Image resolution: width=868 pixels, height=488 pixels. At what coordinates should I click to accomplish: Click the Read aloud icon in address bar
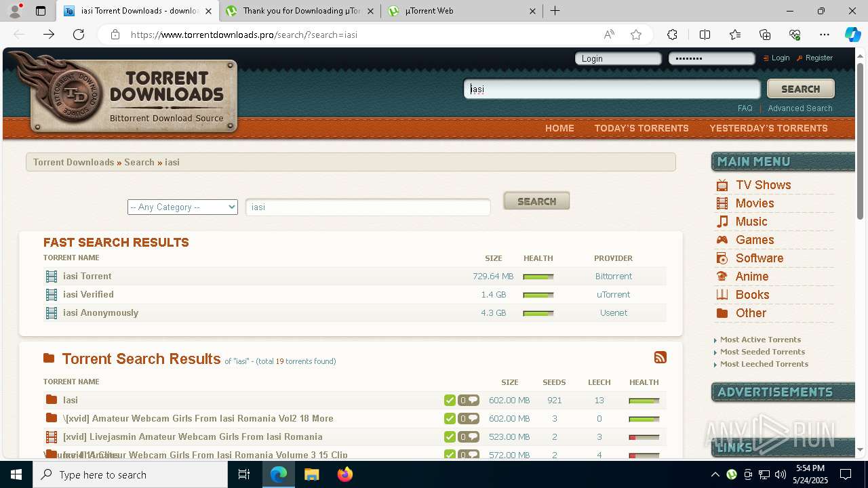click(609, 35)
